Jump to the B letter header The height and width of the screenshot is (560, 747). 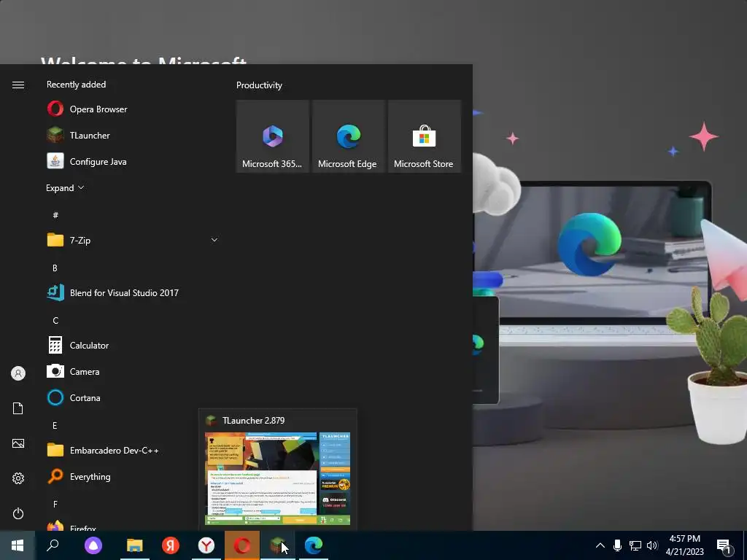tap(55, 268)
